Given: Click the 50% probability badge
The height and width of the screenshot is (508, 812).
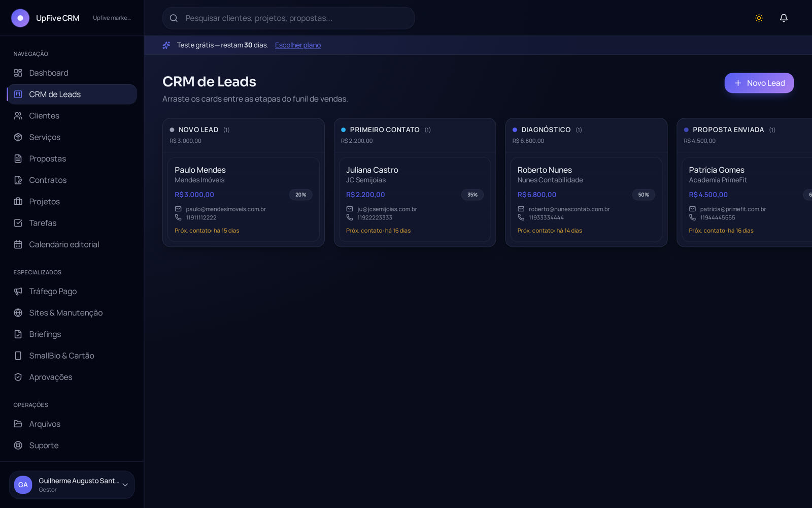Looking at the screenshot, I should [x=644, y=195].
